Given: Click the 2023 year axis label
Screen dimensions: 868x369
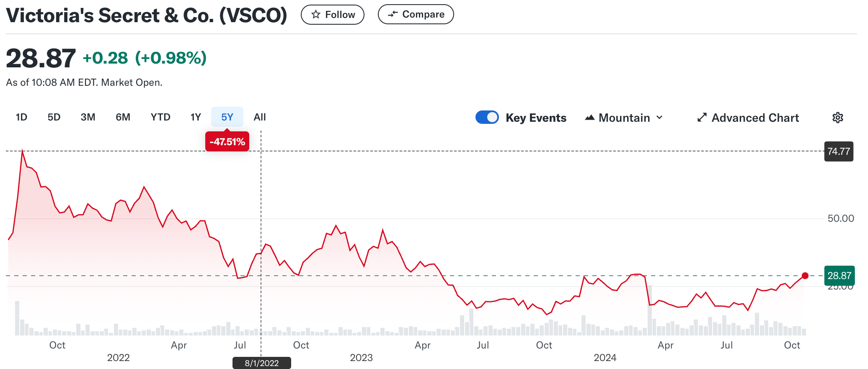Looking at the screenshot, I should click(361, 358).
